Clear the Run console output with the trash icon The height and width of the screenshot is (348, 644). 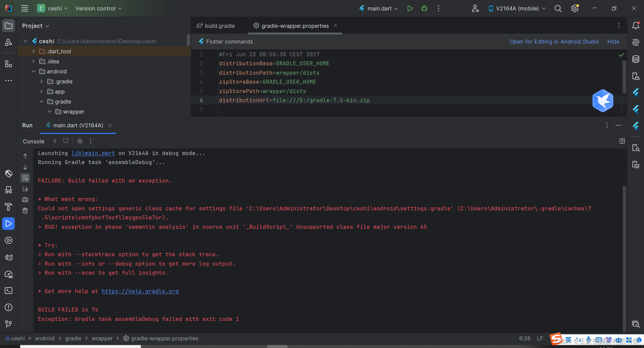[25, 211]
